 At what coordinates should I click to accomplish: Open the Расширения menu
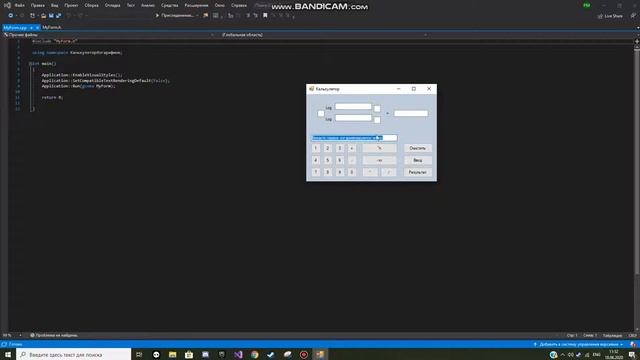[196, 5]
